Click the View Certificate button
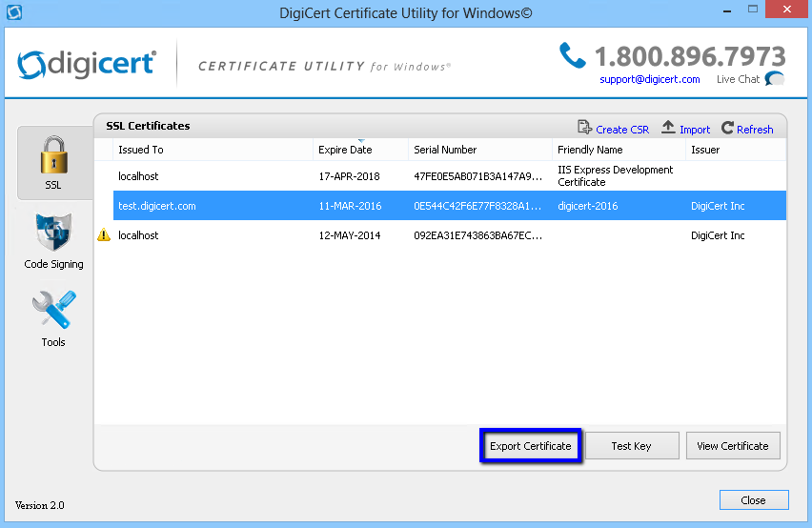Viewport: 812px width, 528px height. (x=733, y=446)
